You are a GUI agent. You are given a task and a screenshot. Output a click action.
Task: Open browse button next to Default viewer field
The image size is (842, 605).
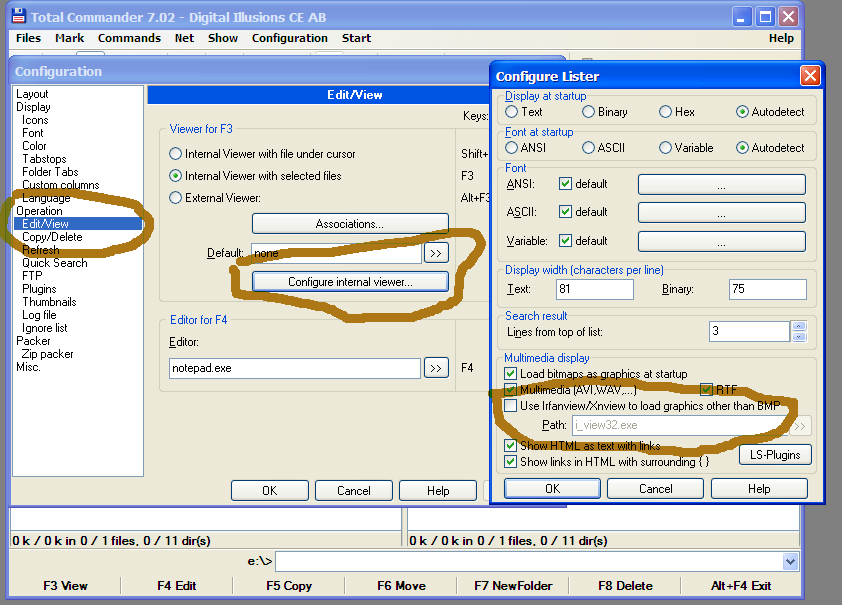click(436, 253)
